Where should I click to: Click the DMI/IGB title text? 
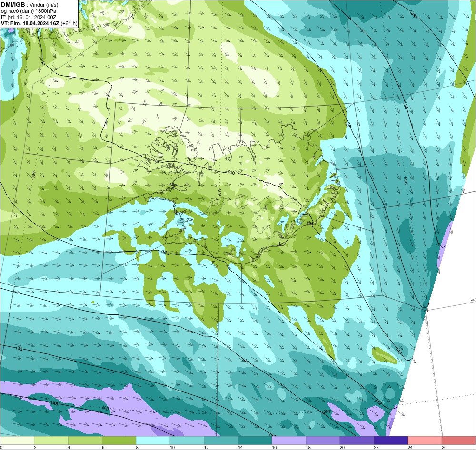(x=13, y=4)
